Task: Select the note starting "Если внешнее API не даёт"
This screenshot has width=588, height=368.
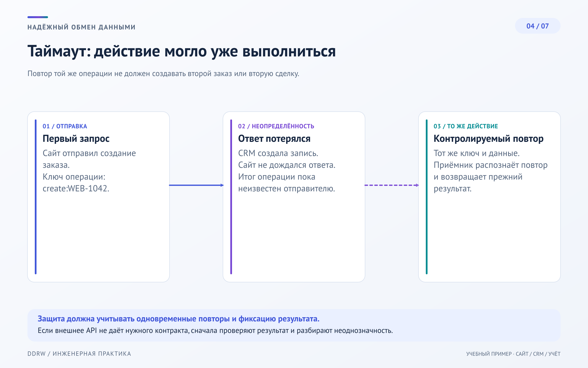Action: tap(215, 331)
